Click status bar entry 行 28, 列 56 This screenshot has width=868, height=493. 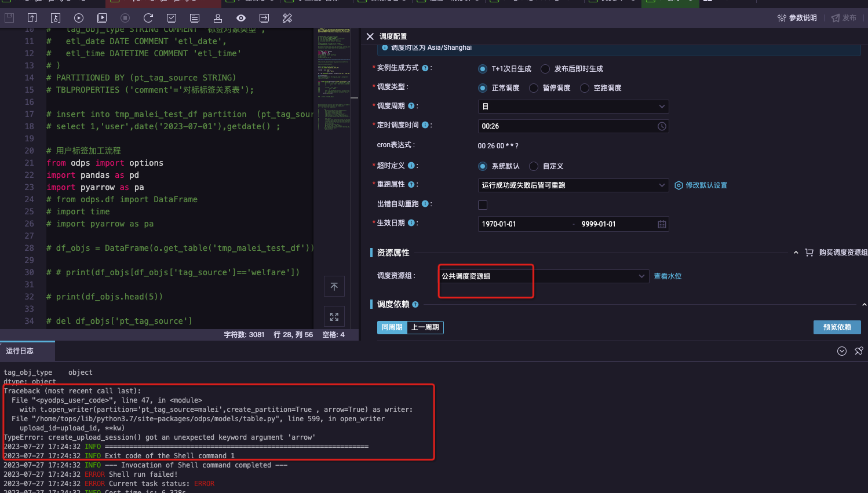293,335
